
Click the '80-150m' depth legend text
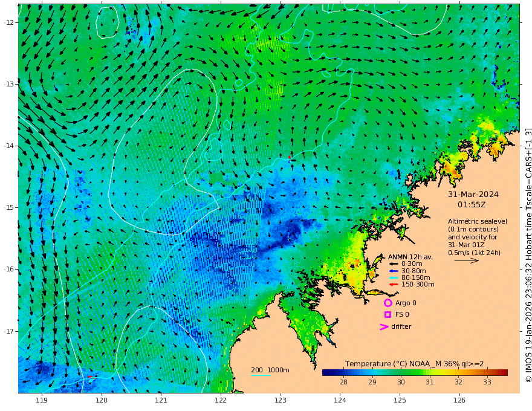(x=416, y=278)
